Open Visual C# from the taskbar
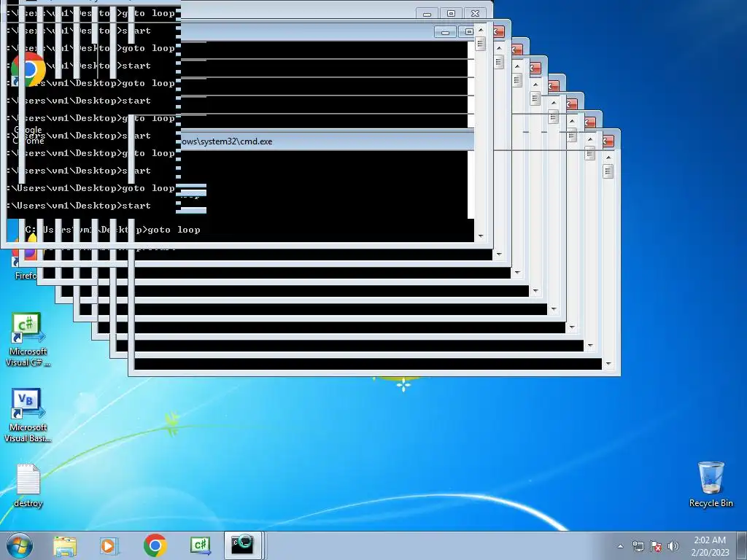 pyautogui.click(x=200, y=545)
